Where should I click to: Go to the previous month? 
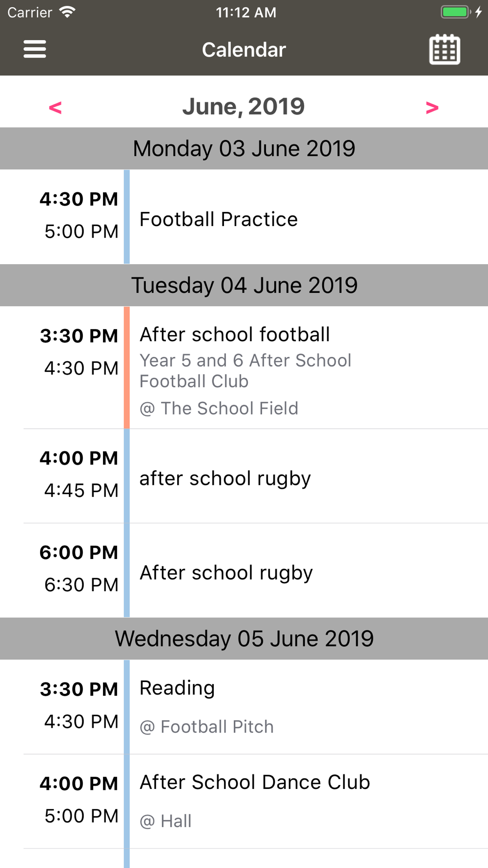pyautogui.click(x=55, y=107)
